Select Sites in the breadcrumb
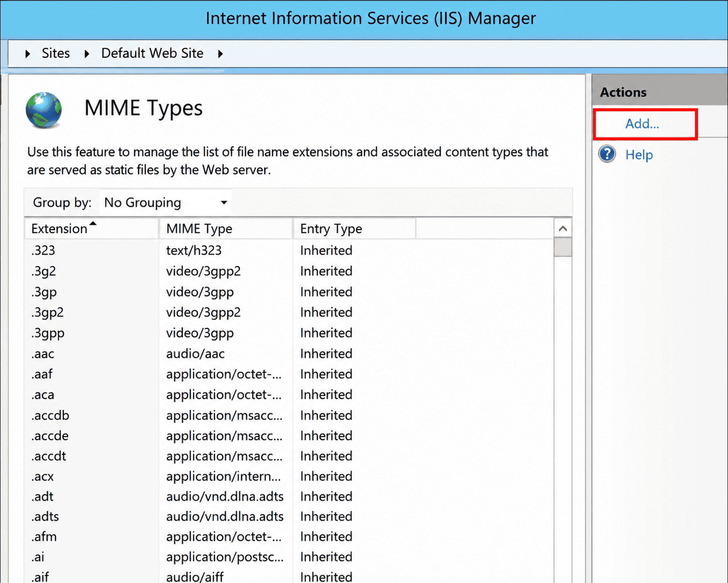This screenshot has width=728, height=583. [56, 54]
